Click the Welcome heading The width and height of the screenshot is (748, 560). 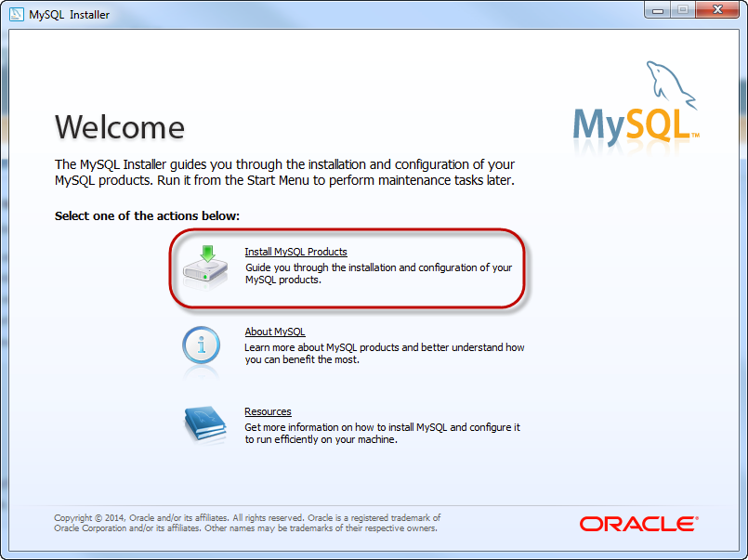tap(120, 127)
